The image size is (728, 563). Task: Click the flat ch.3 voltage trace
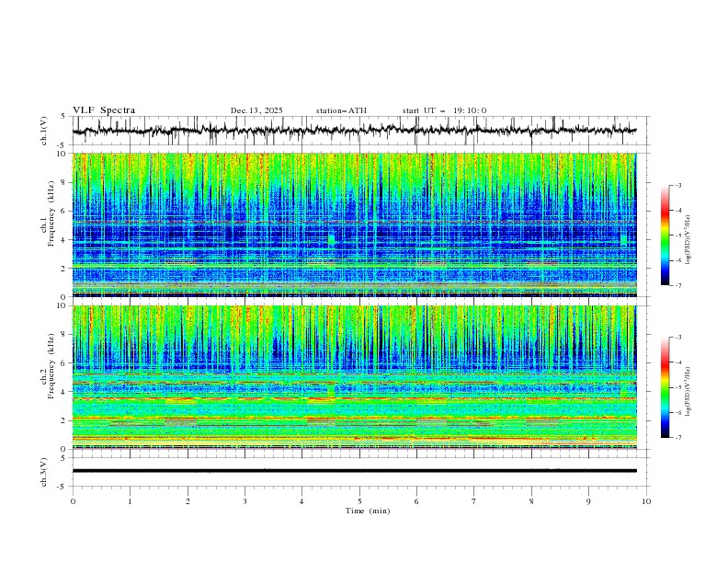[x=355, y=471]
